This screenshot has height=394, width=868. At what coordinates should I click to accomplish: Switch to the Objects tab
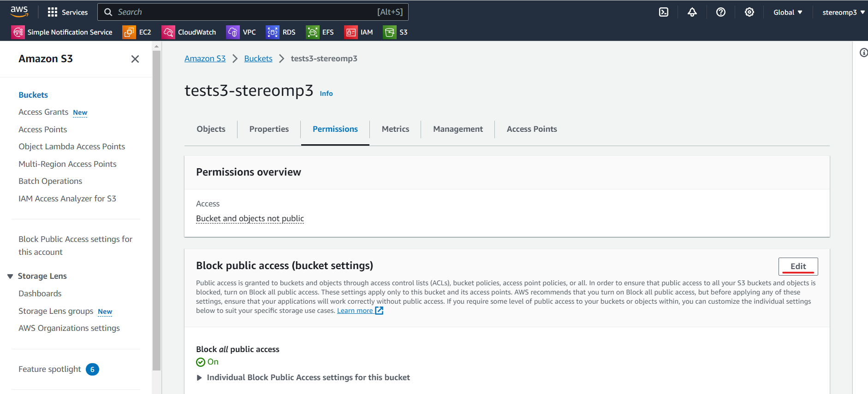[x=211, y=129]
